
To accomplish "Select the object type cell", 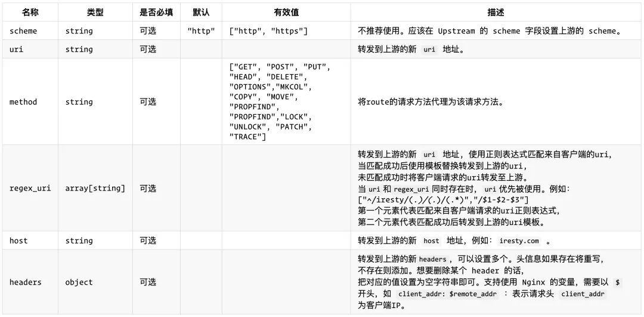I will click(x=79, y=282).
